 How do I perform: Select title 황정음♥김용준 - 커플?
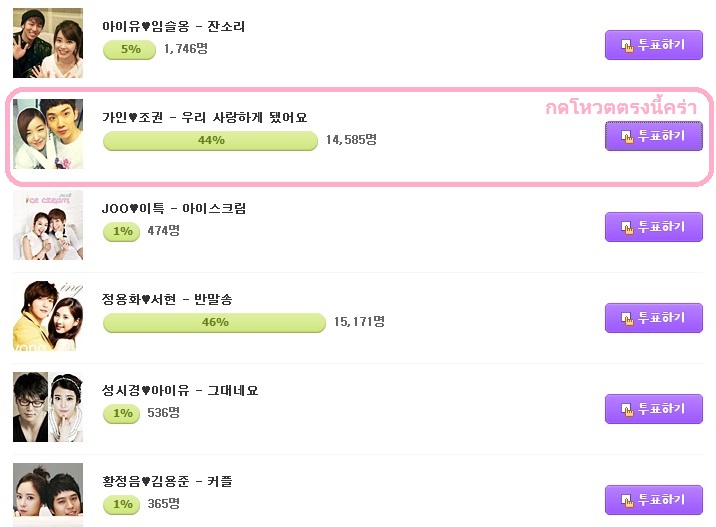pos(167,481)
